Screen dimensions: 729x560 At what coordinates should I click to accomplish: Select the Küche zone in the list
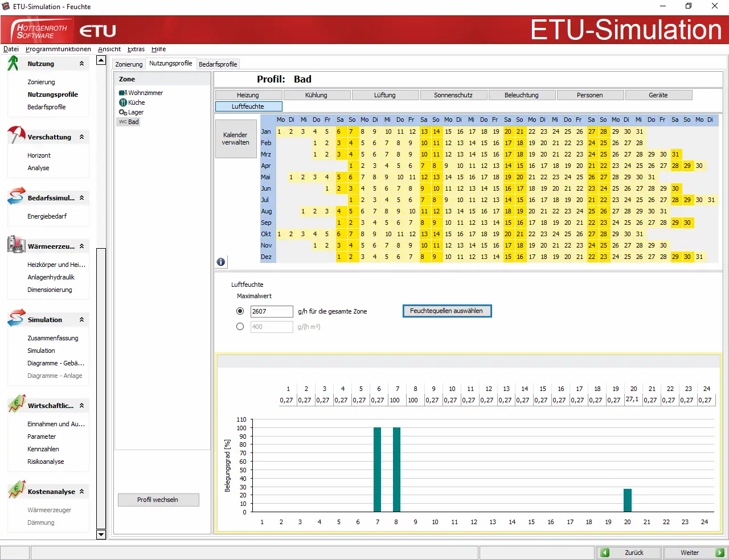pyautogui.click(x=136, y=102)
